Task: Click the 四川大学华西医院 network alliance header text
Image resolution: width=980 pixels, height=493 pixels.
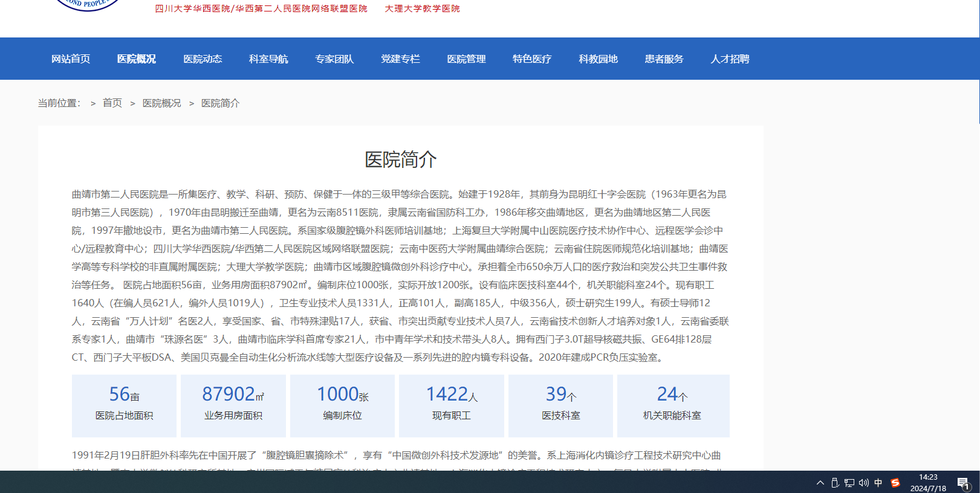Action: click(261, 8)
